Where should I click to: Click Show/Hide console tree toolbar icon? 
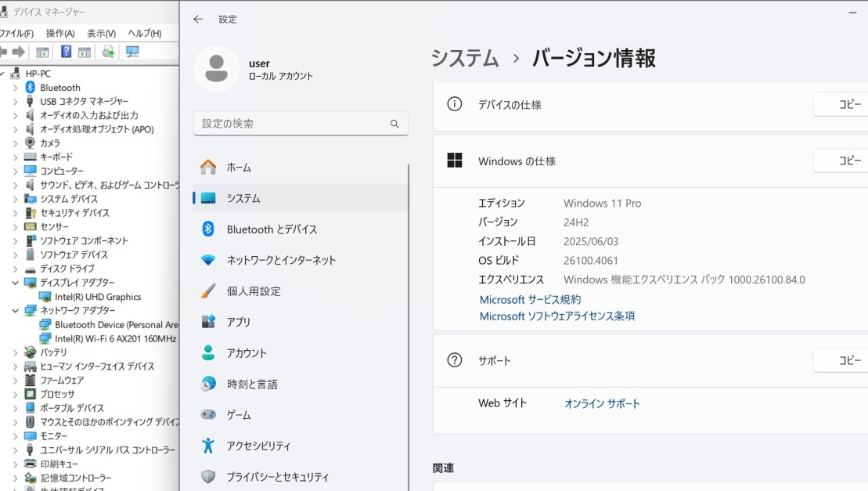tap(42, 52)
